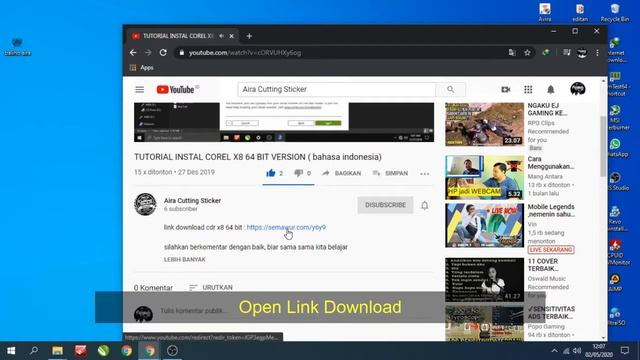The width and height of the screenshot is (640, 360).
Task: Open Mobile Legends live video thumbnail
Action: [x=484, y=225]
